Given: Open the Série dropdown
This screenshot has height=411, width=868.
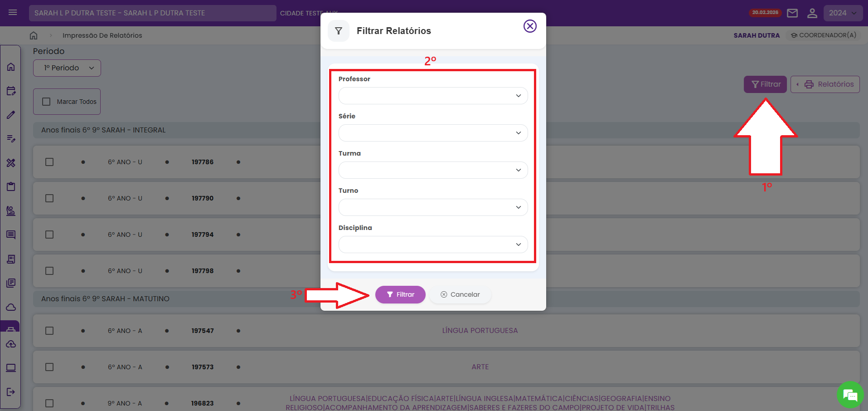Looking at the screenshot, I should point(433,133).
